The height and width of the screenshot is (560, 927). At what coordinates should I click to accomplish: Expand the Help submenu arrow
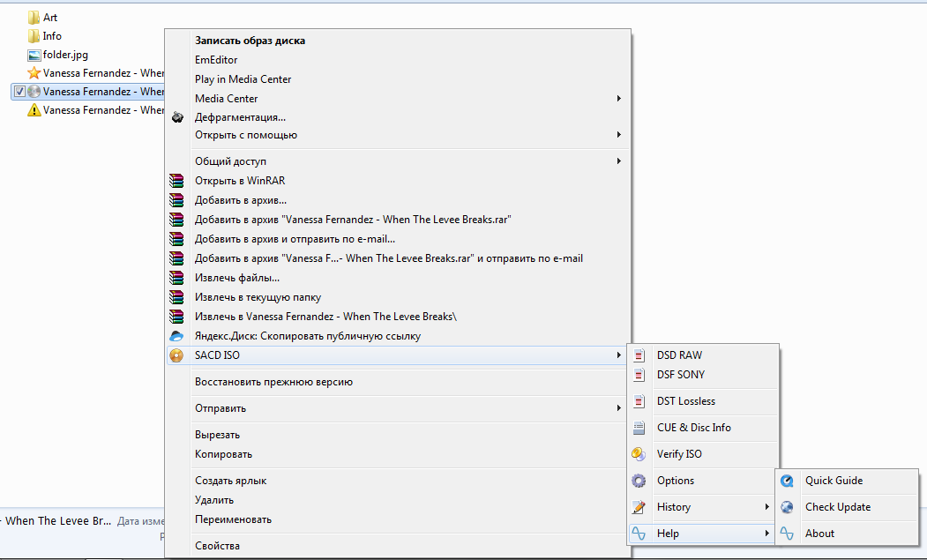point(766,534)
